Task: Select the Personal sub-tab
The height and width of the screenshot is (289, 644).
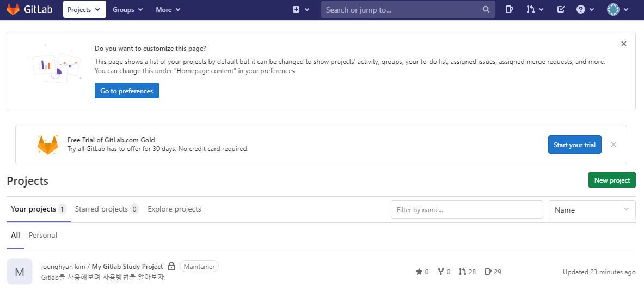Action: click(42, 236)
